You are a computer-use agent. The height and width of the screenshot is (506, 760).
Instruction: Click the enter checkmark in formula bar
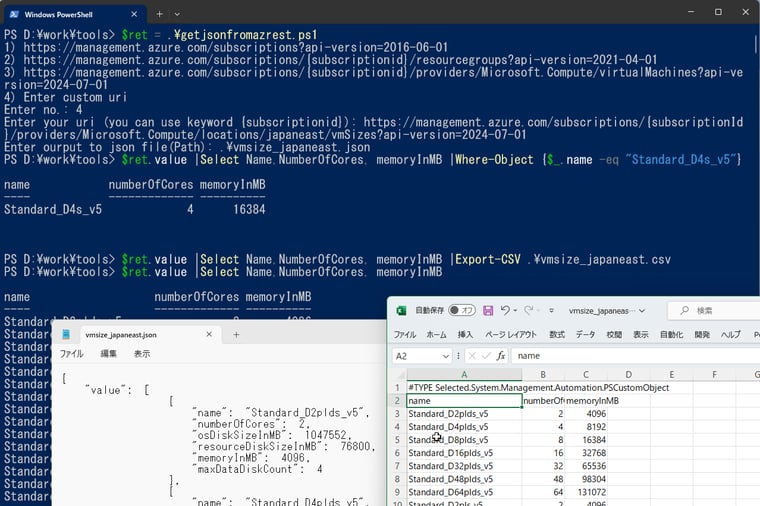[486, 356]
